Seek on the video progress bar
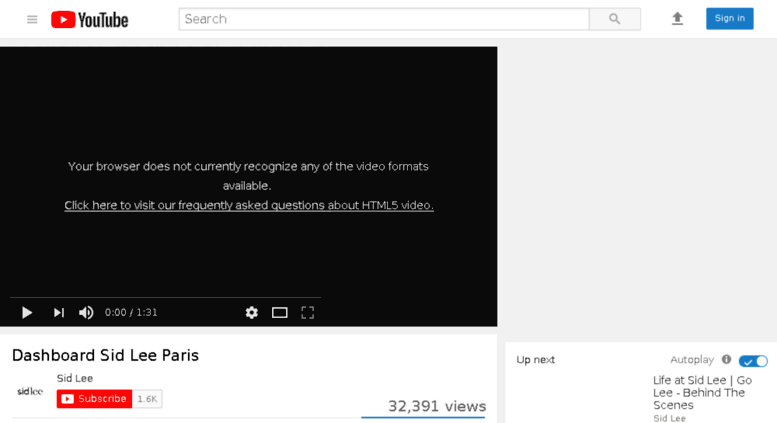The height and width of the screenshot is (423, 777). pos(165,297)
